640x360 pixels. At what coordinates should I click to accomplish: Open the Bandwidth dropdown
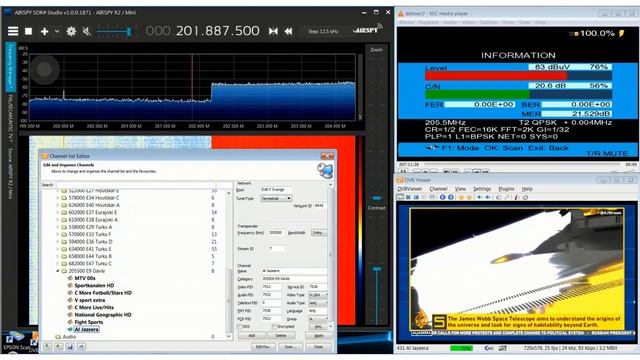pos(319,233)
